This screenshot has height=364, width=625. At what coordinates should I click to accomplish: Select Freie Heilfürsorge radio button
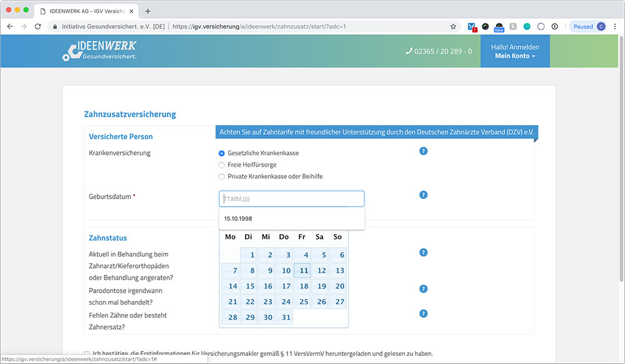point(222,165)
